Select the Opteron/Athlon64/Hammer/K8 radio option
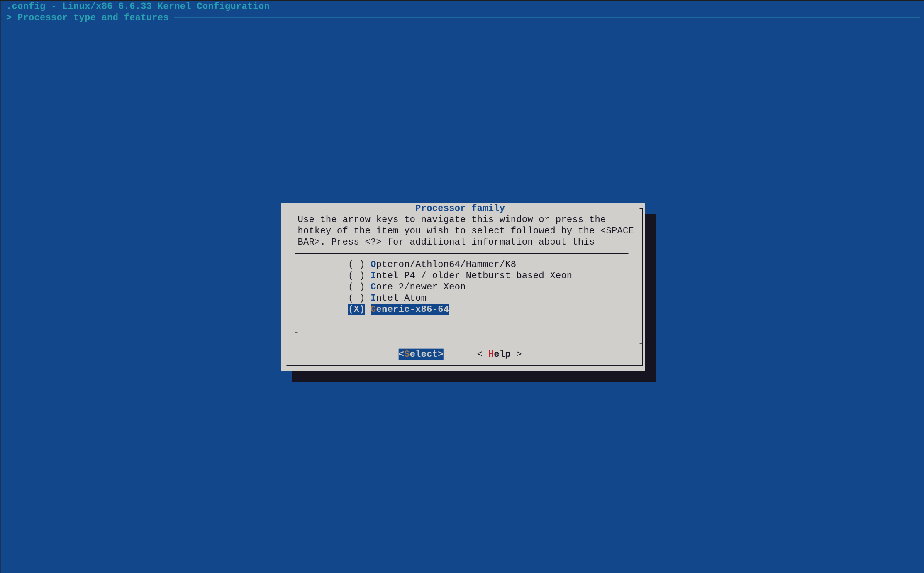 [x=356, y=264]
